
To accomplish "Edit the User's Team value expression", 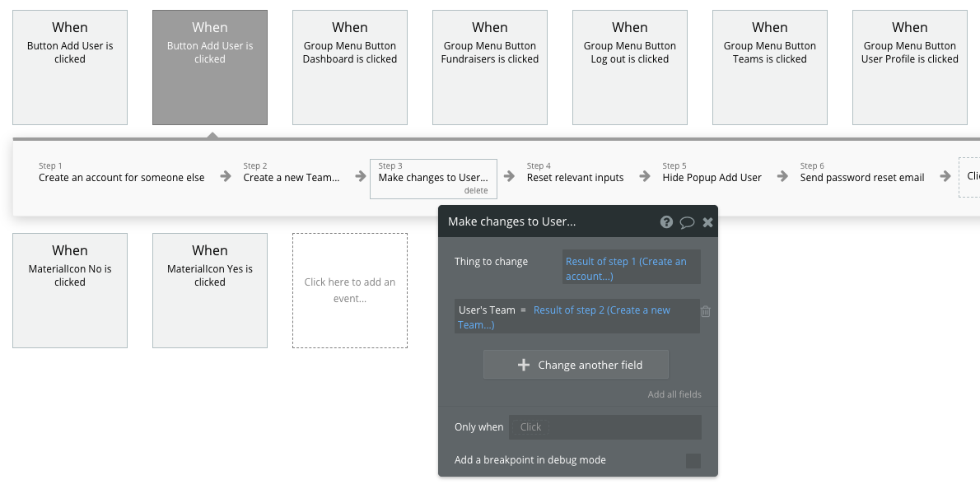I will coord(602,317).
